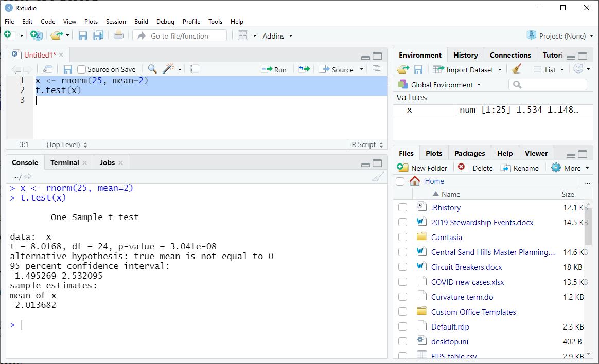Print the current document

tap(117, 35)
